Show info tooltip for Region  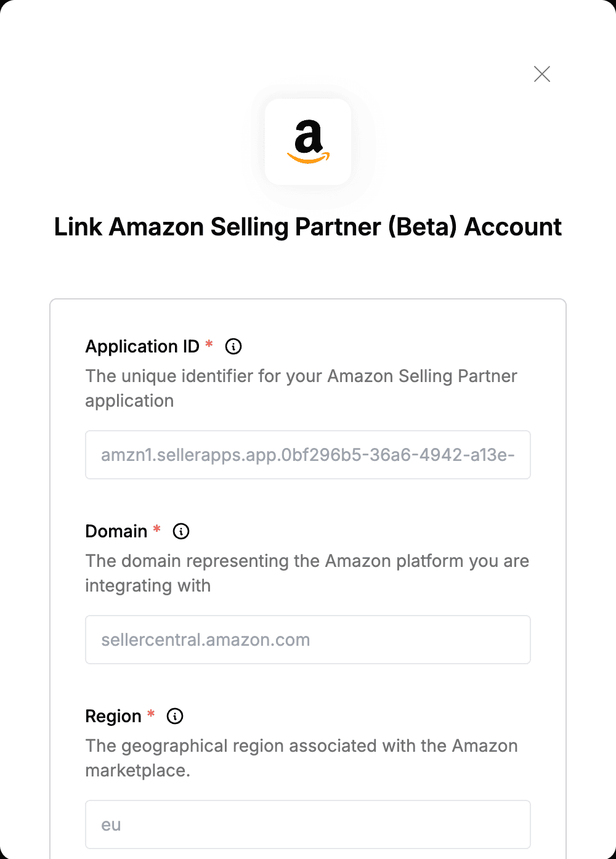click(175, 716)
